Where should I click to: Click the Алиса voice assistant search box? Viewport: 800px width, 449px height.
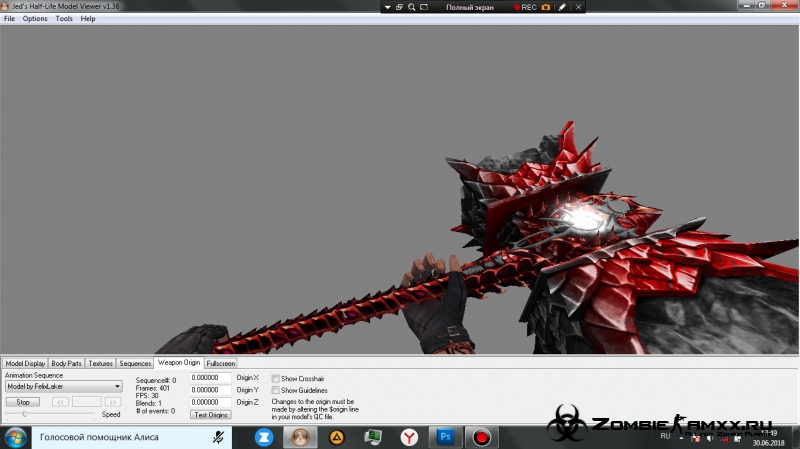pos(132,437)
